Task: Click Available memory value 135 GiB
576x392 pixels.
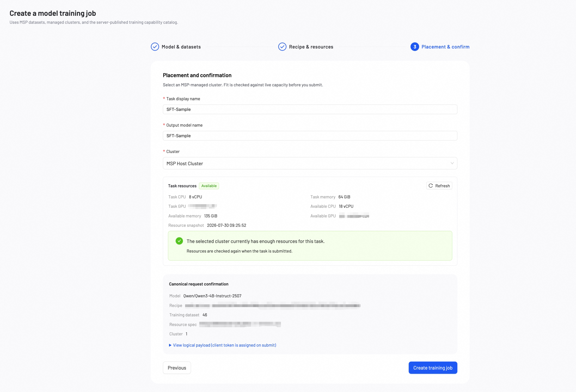Action: [211, 216]
